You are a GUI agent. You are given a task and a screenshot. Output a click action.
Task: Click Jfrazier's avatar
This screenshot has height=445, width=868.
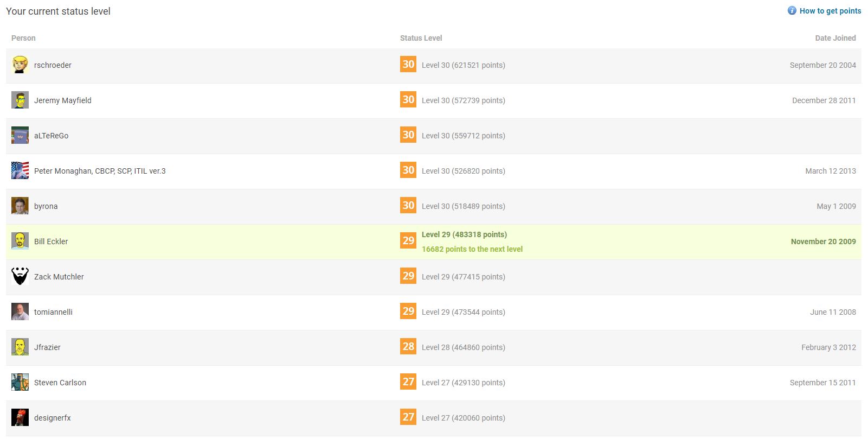tap(20, 347)
